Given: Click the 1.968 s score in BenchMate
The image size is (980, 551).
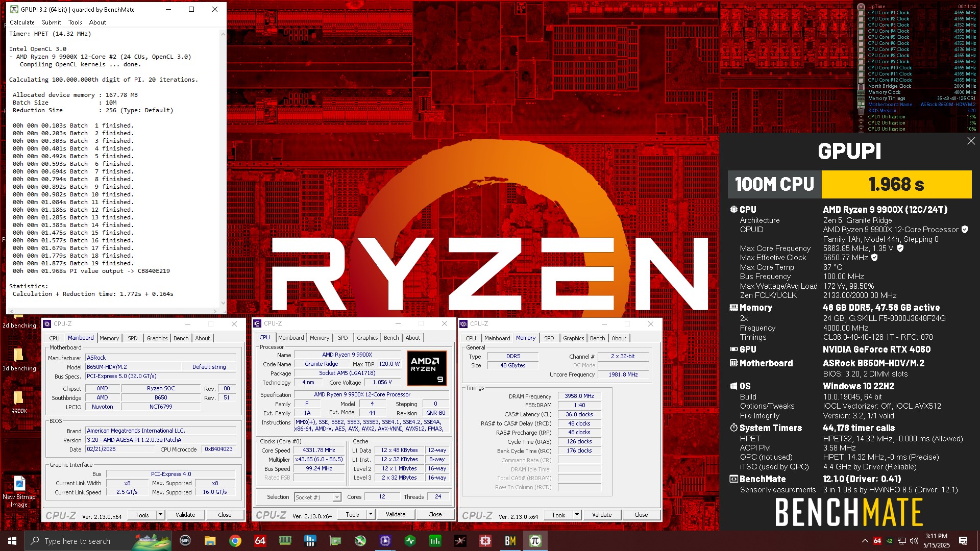Looking at the screenshot, I should 896,184.
